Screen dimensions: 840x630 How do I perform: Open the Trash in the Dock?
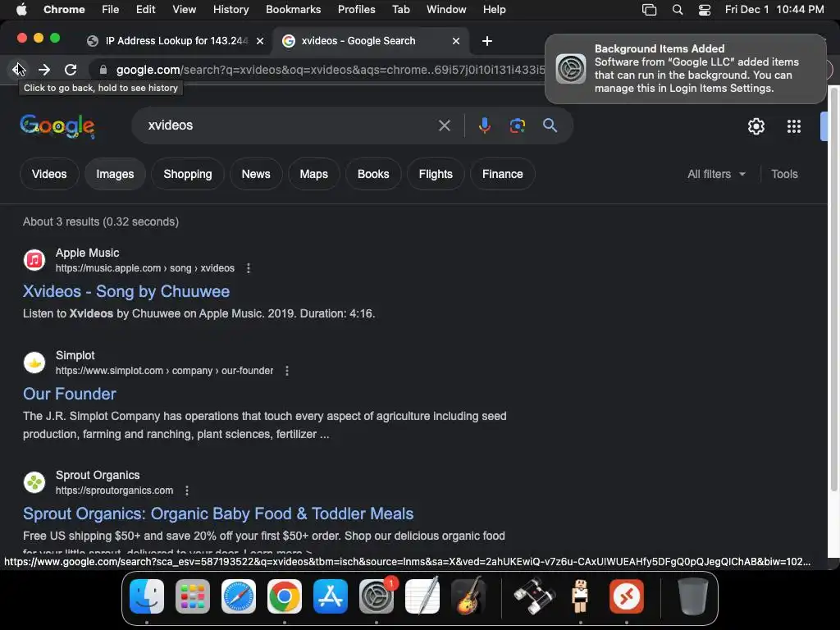[x=693, y=596]
